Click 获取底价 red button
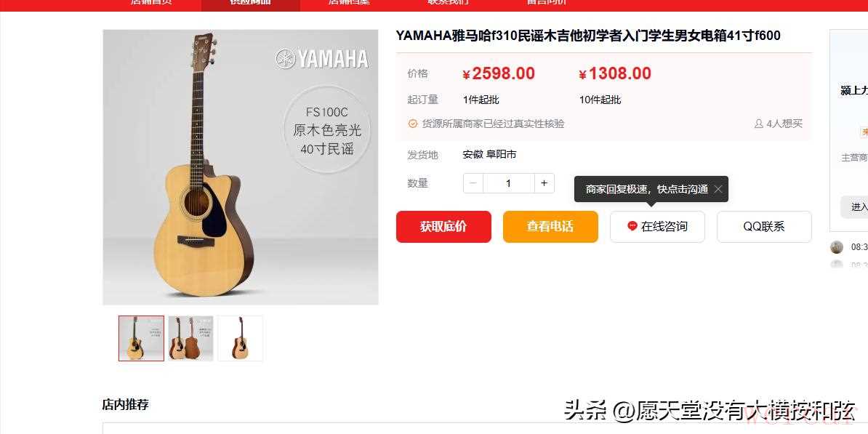 [x=443, y=226]
